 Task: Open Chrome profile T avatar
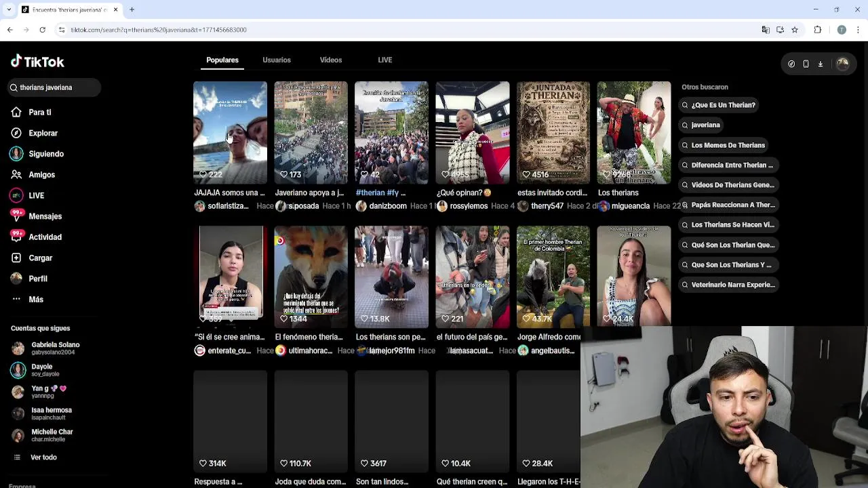click(842, 30)
